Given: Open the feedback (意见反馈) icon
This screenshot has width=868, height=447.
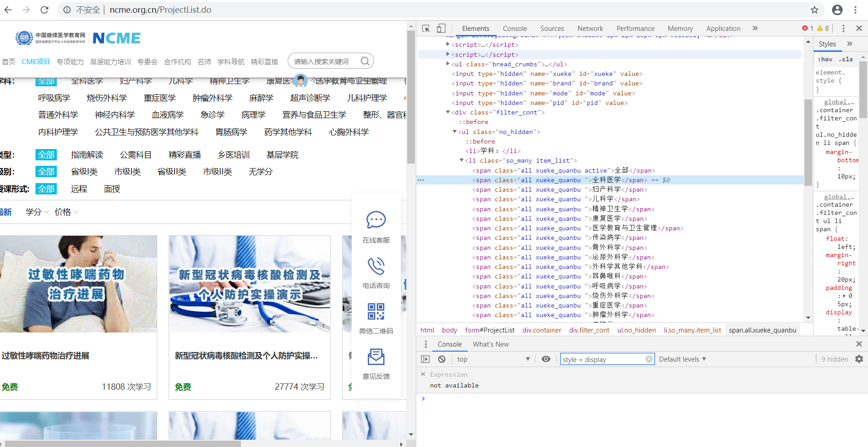Looking at the screenshot, I should click(376, 357).
